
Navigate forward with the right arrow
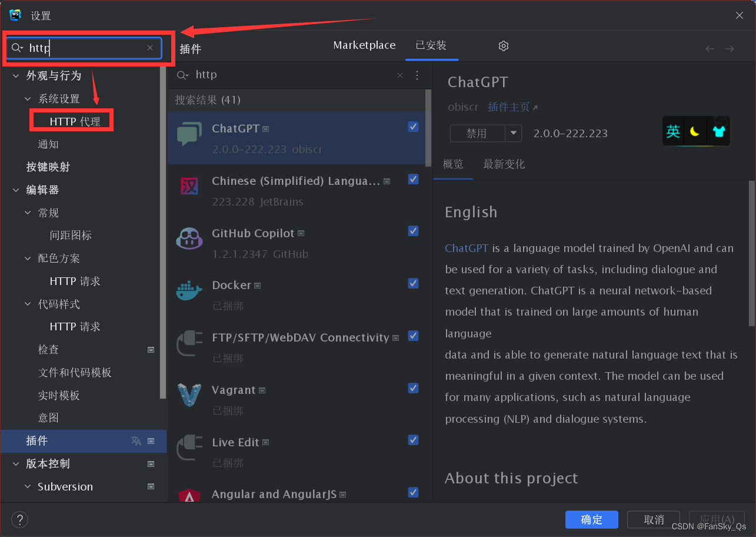coord(730,49)
